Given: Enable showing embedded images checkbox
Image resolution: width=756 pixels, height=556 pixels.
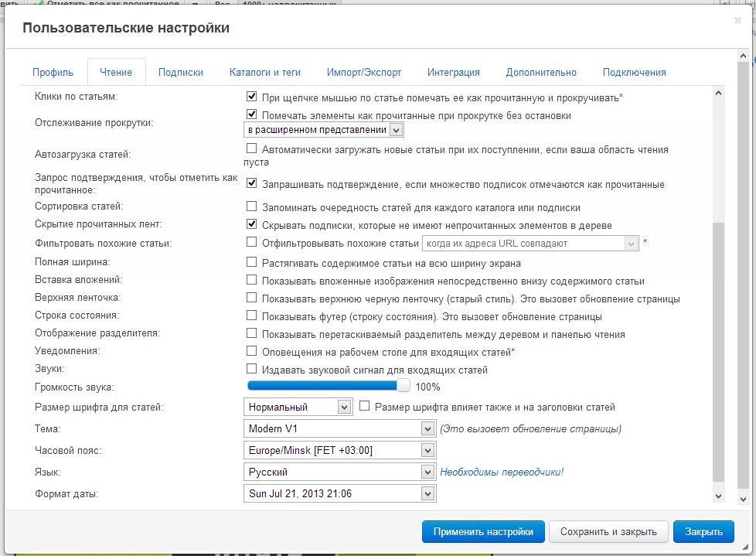Looking at the screenshot, I should [252, 280].
